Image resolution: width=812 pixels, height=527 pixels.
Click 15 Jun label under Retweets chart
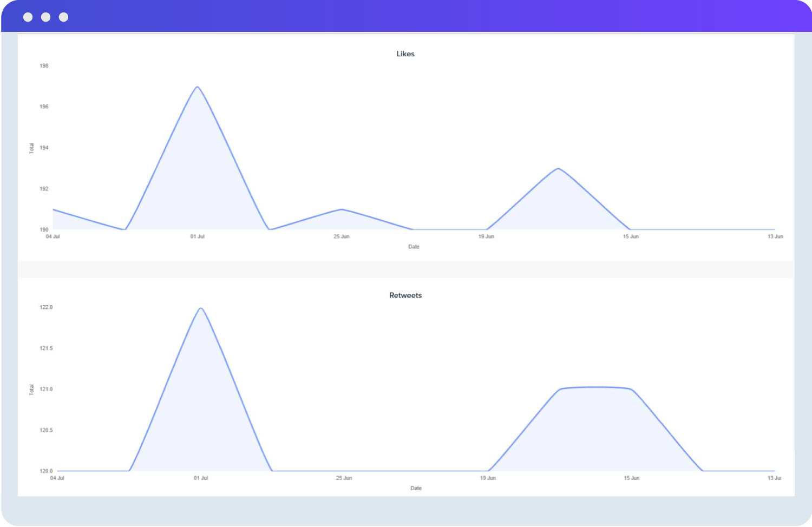[632, 478]
